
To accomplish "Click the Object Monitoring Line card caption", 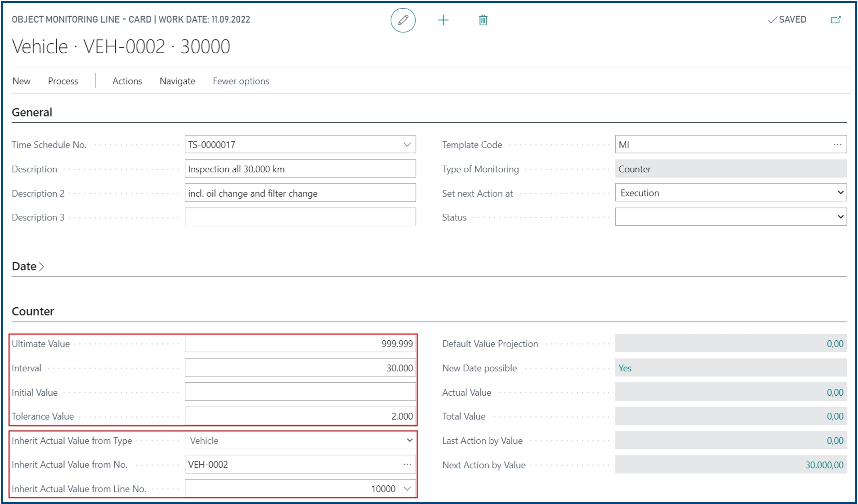I will click(x=131, y=20).
